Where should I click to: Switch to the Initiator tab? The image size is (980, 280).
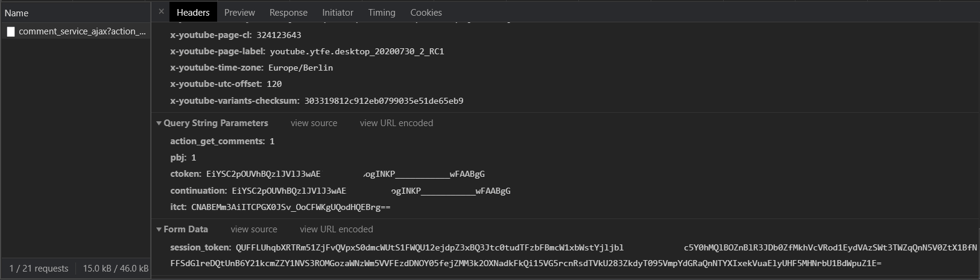point(338,12)
